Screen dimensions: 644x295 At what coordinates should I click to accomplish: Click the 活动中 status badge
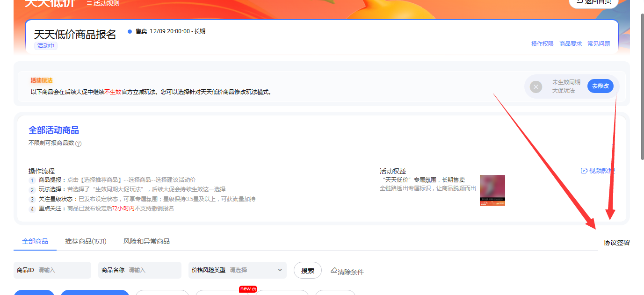[x=46, y=46]
